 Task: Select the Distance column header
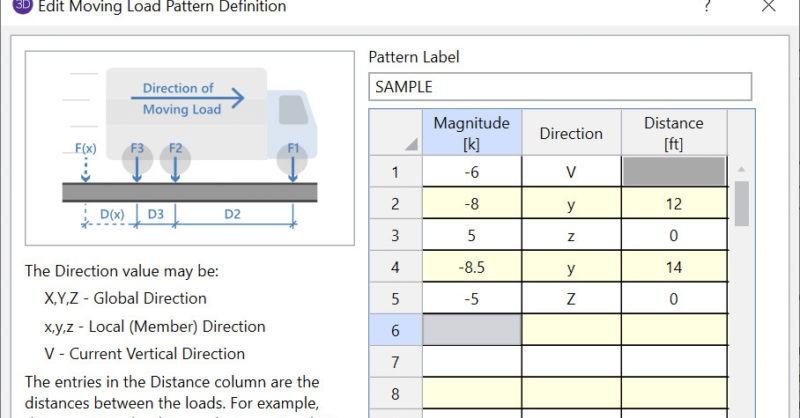(673, 133)
